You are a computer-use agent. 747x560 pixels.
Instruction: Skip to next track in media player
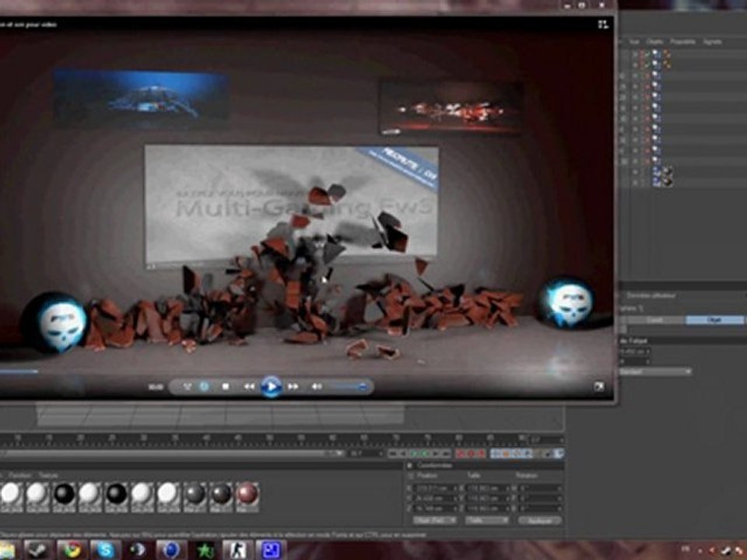coord(293,387)
